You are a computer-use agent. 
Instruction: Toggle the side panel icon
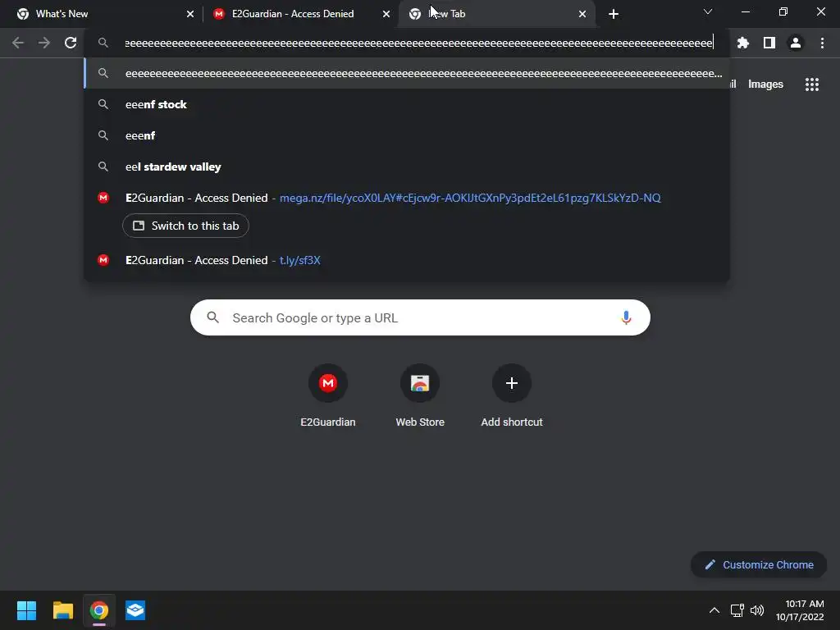(x=769, y=43)
